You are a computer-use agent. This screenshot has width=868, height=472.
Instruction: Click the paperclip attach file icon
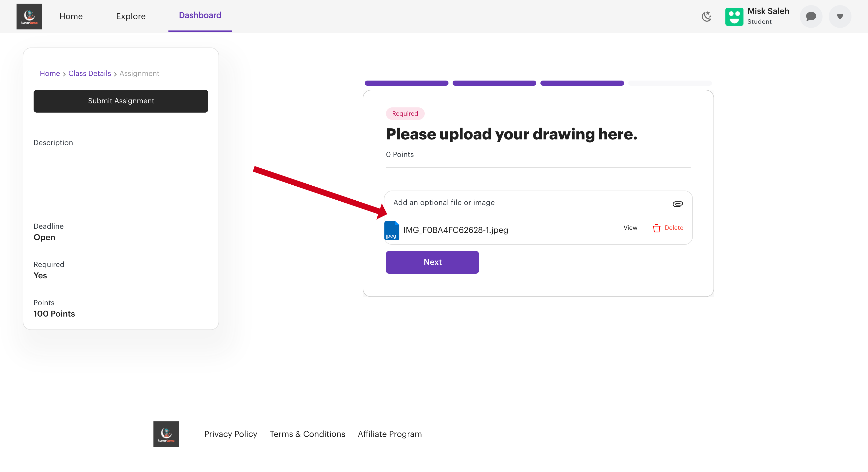tap(677, 204)
